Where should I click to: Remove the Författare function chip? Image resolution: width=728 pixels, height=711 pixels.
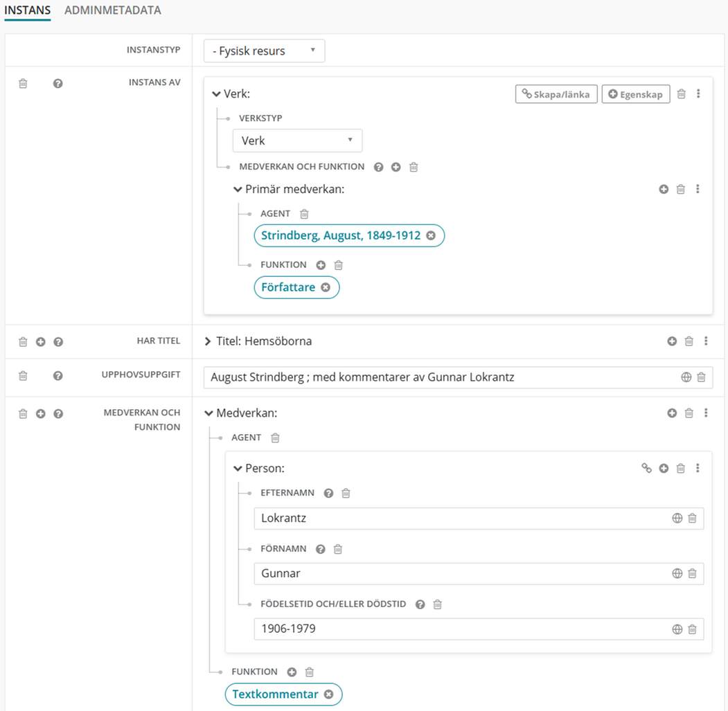[326, 287]
